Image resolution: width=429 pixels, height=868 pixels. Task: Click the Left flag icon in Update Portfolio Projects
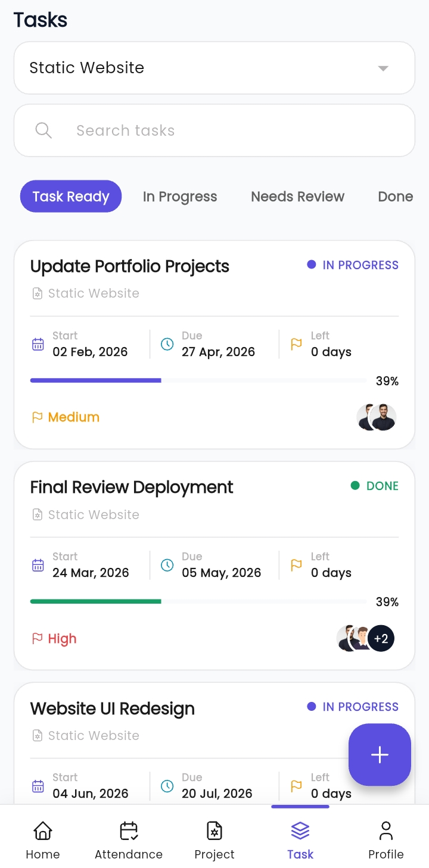(x=296, y=344)
